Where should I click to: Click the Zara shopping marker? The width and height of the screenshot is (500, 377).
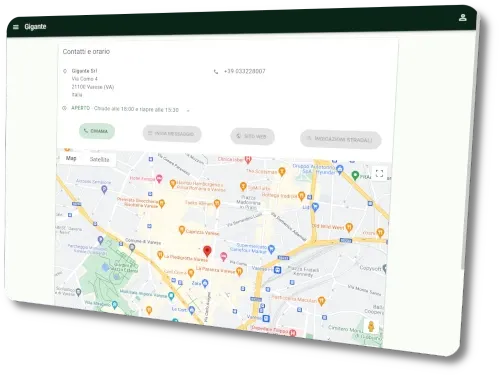coord(205,283)
